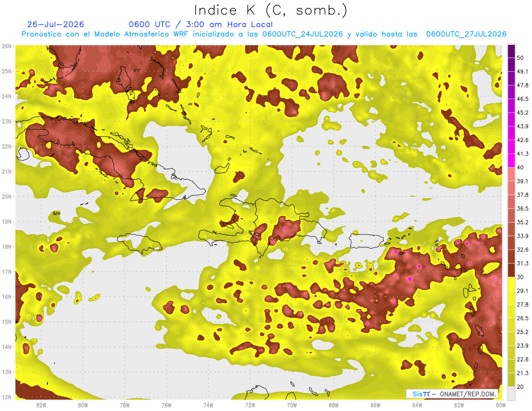The image size is (532, 411).
Task: Click the 70W longitude label
Action: (292, 405)
